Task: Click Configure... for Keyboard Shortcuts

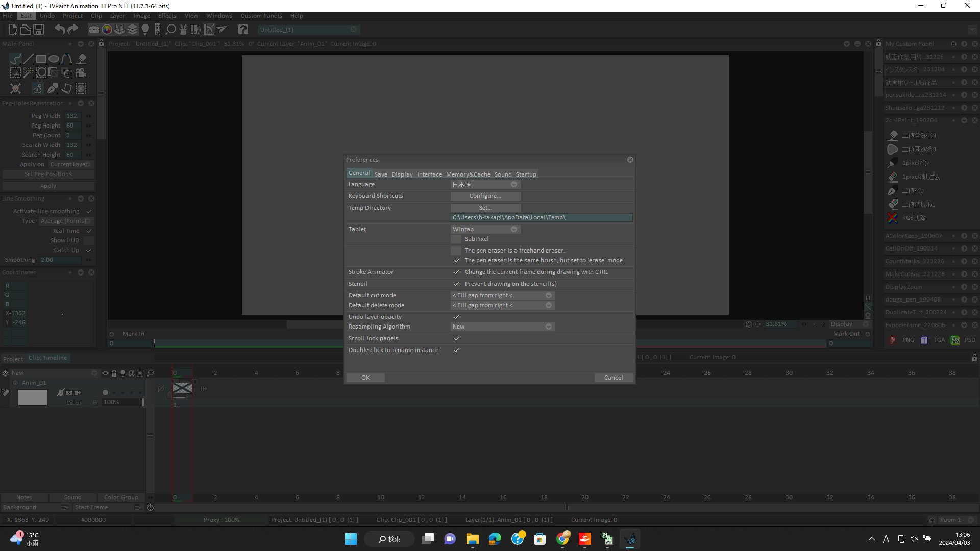Action: 485,196
